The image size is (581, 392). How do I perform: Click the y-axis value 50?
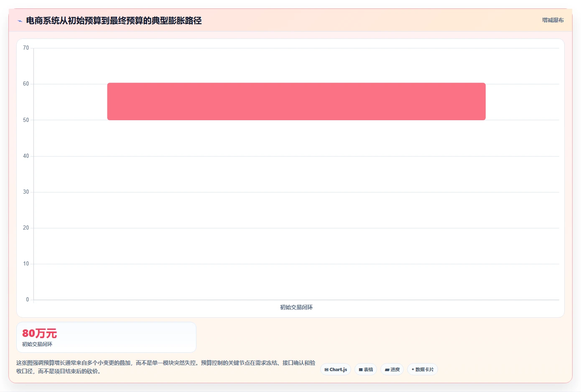coord(26,120)
